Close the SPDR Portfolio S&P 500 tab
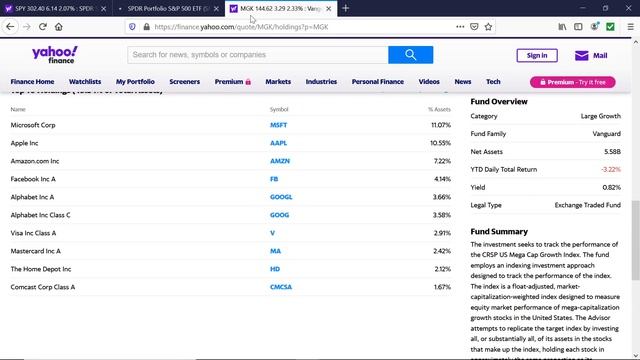This screenshot has height=360, width=640. point(216,9)
